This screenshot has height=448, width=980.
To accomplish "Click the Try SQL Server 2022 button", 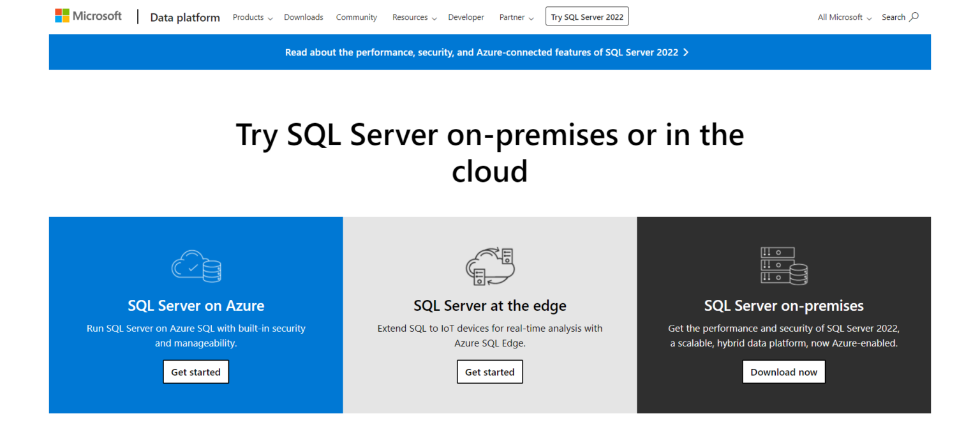I will point(587,17).
